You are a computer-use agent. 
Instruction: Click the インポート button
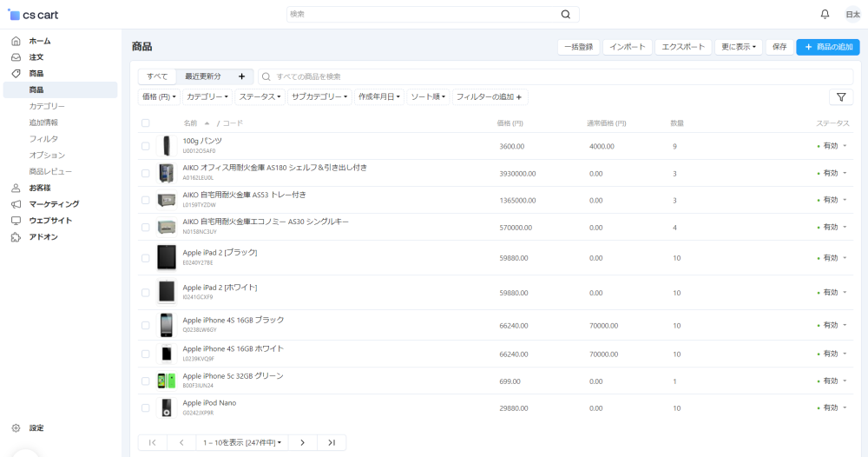click(x=628, y=47)
